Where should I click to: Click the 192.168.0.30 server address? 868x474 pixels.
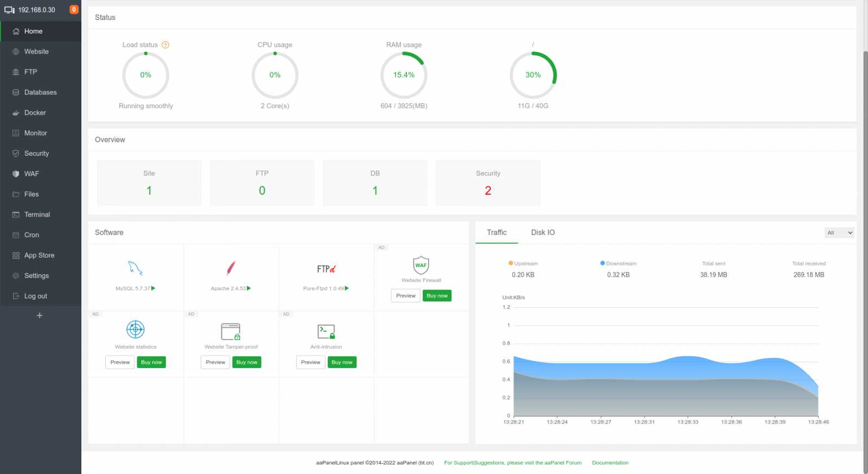pos(37,10)
